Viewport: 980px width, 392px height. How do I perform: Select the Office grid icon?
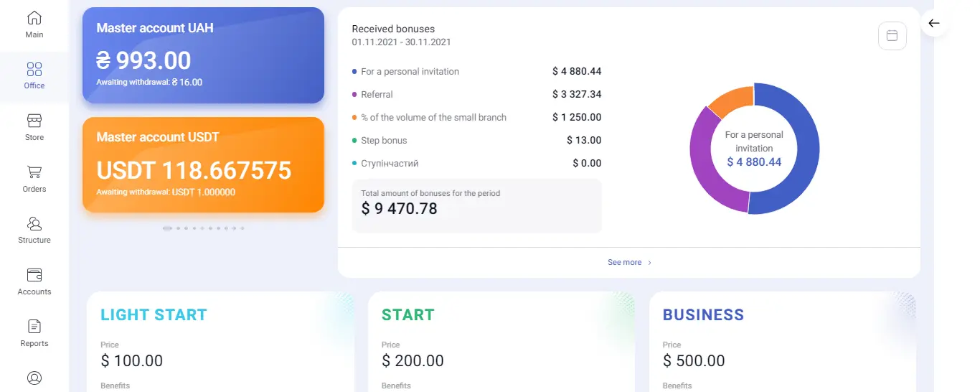coord(34,70)
